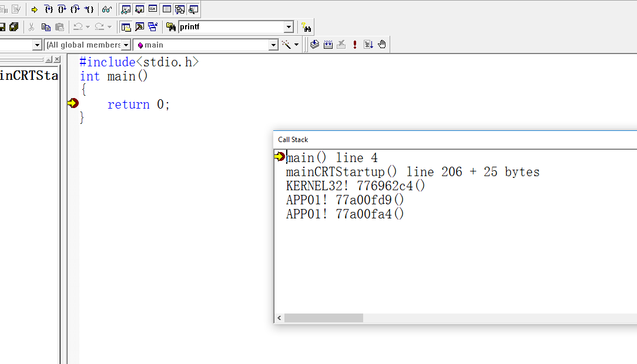The image size is (637, 364).
Task: Select mainCRTStartup() line 206 stack frame
Action: pyautogui.click(x=412, y=172)
